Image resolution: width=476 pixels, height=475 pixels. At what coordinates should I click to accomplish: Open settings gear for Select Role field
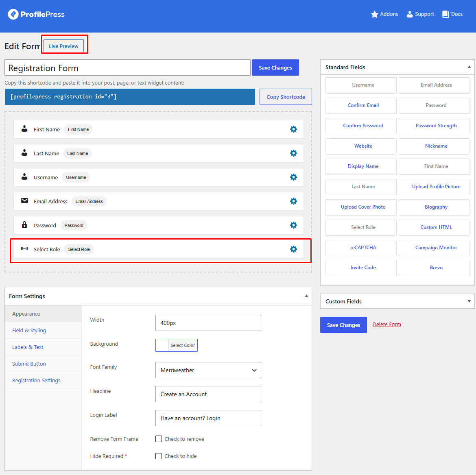click(293, 249)
